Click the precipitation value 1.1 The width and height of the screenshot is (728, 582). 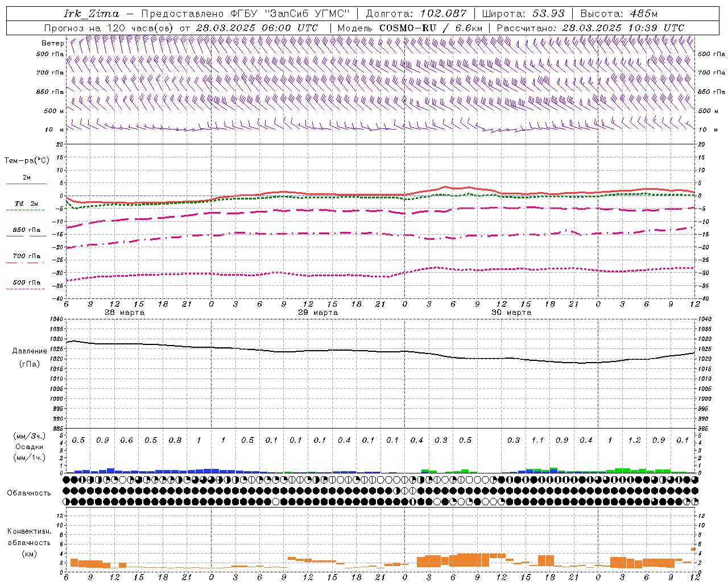point(537,440)
